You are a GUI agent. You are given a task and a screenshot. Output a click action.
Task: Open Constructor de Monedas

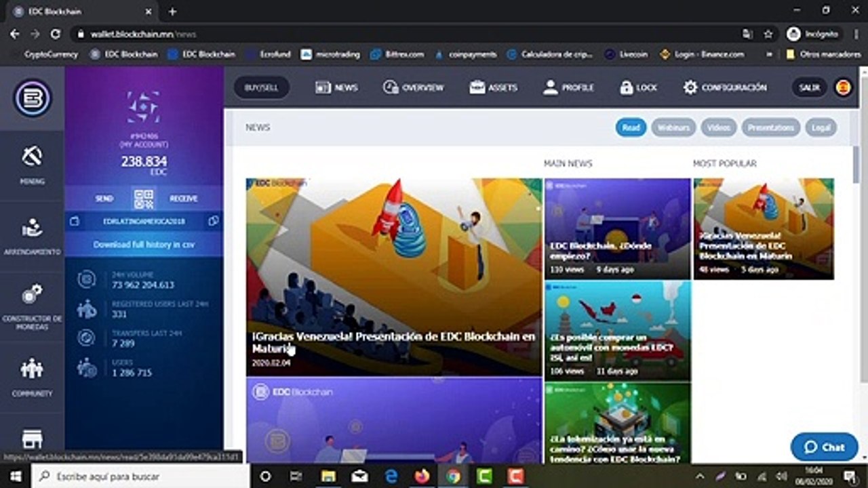click(32, 306)
